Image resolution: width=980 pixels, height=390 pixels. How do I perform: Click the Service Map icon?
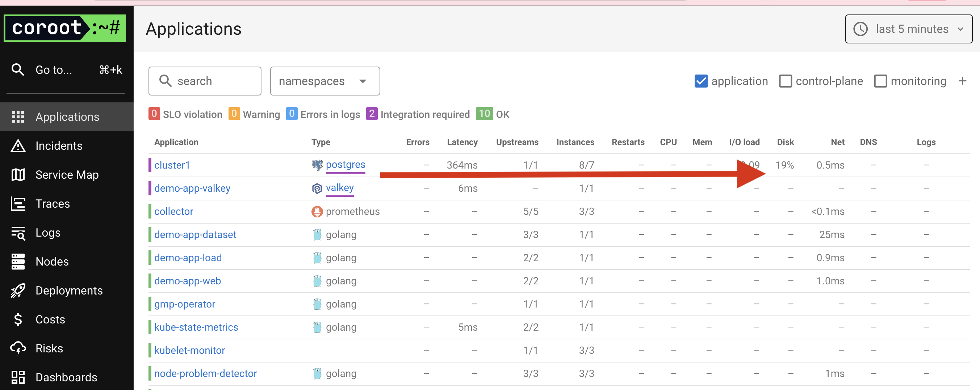coord(18,174)
